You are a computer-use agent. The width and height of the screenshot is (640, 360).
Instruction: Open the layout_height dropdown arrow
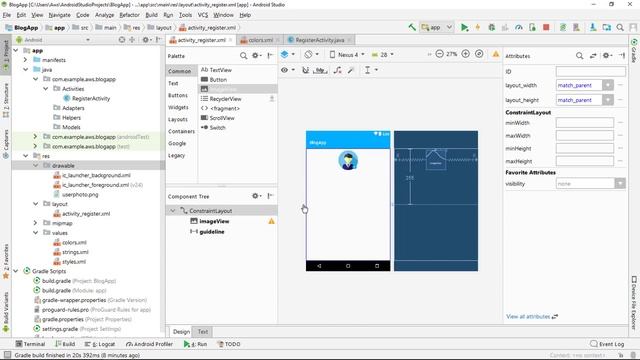608,100
